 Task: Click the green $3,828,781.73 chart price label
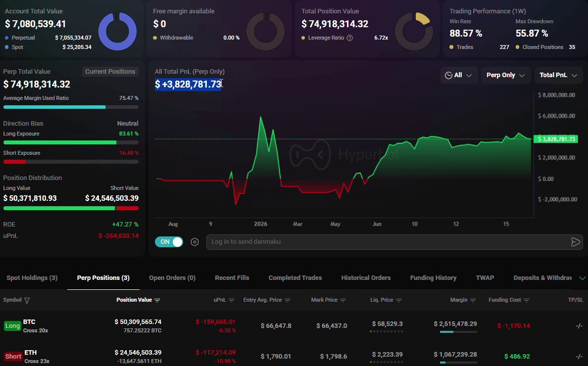point(556,139)
